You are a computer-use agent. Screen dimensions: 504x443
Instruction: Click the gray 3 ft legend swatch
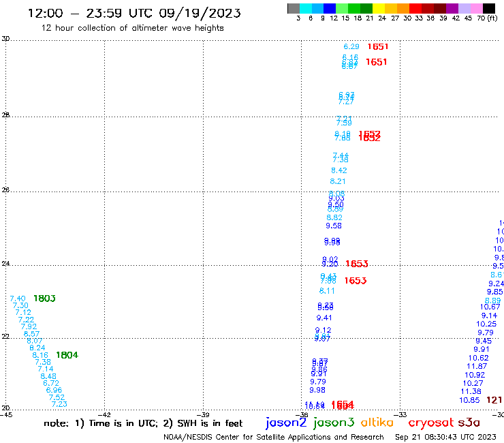(x=294, y=8)
